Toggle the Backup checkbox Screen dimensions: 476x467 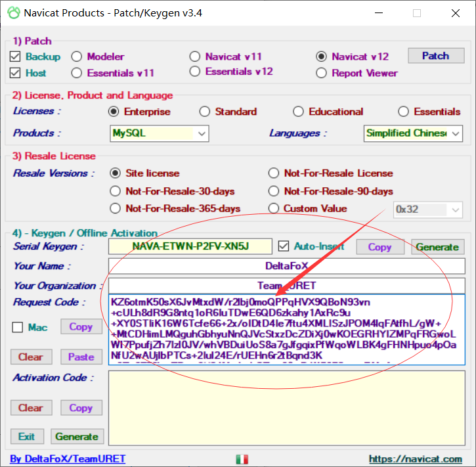click(15, 56)
